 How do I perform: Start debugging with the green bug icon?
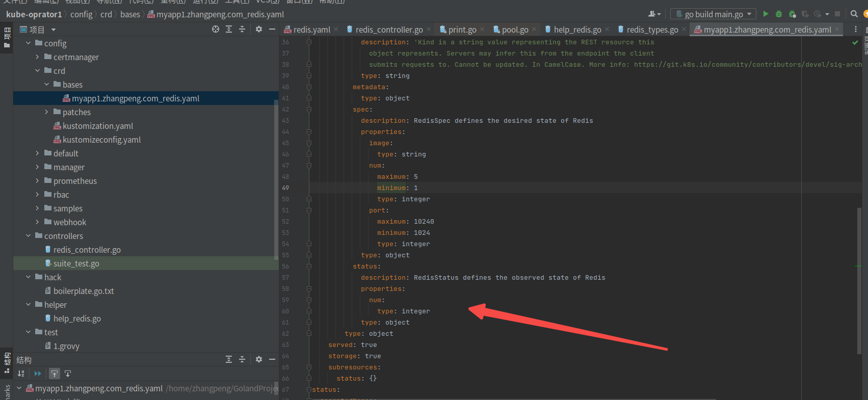tap(779, 14)
